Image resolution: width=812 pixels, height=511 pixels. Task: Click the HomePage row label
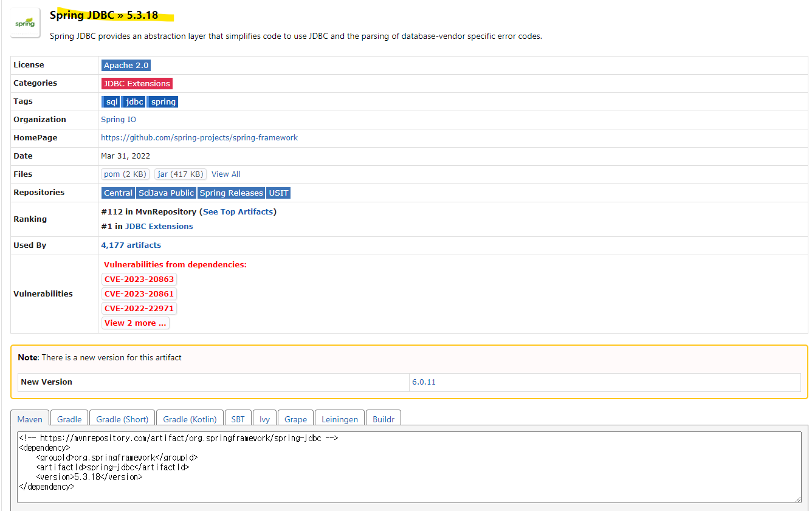[35, 138]
